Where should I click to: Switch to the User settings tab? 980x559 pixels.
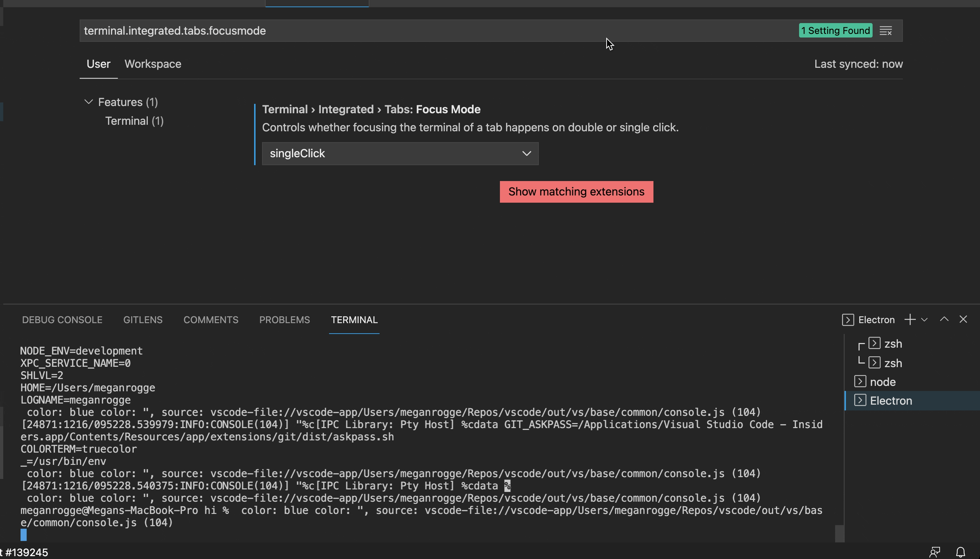pos(98,64)
